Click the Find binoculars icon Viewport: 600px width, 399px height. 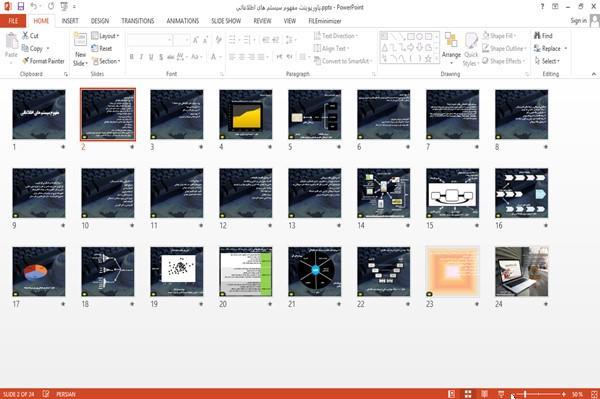[x=537, y=36]
